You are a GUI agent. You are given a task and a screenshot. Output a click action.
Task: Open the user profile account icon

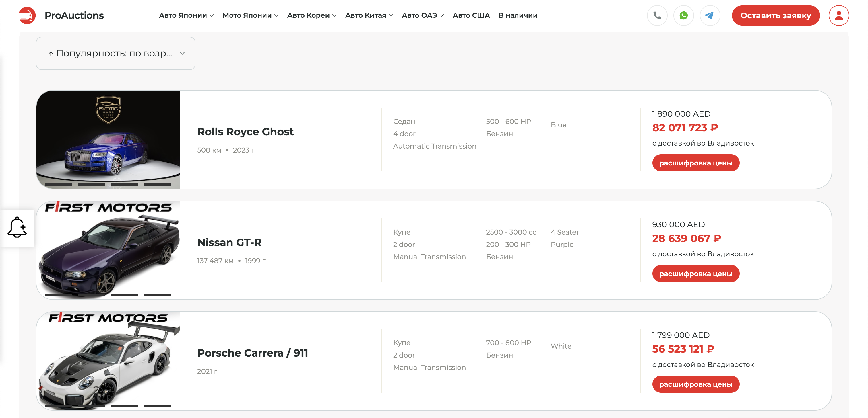click(x=839, y=15)
